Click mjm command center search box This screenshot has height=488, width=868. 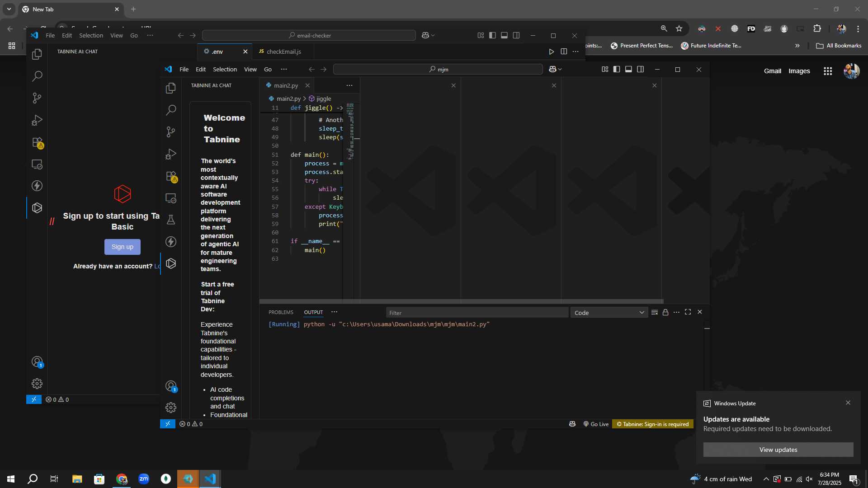tap(438, 69)
